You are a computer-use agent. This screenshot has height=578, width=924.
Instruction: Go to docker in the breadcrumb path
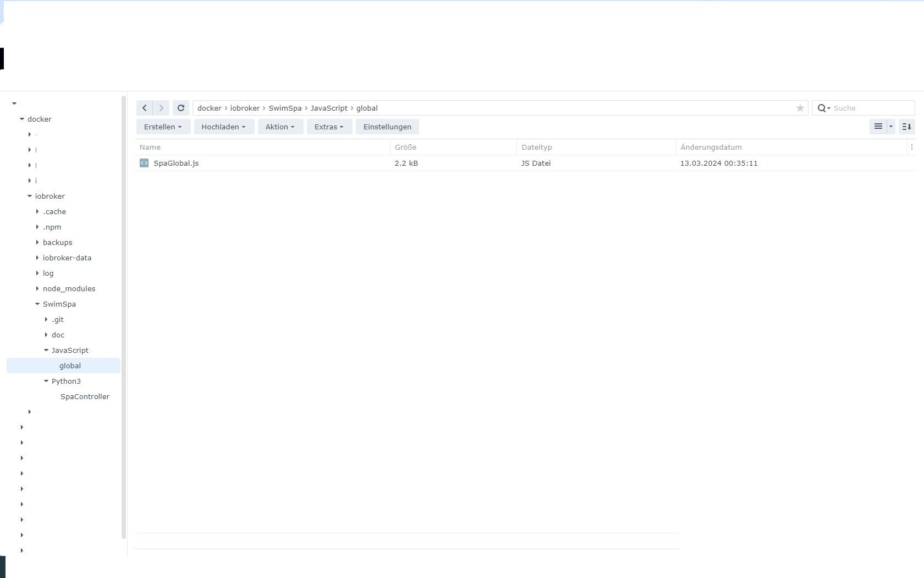(x=210, y=108)
